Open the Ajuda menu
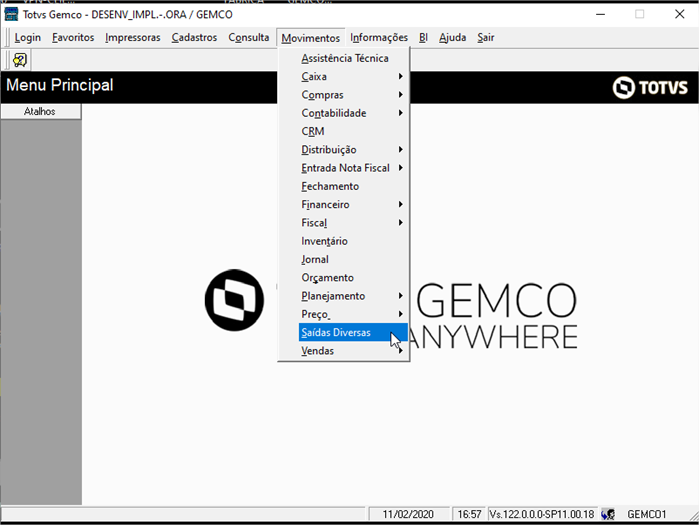699x525 pixels. click(x=452, y=37)
